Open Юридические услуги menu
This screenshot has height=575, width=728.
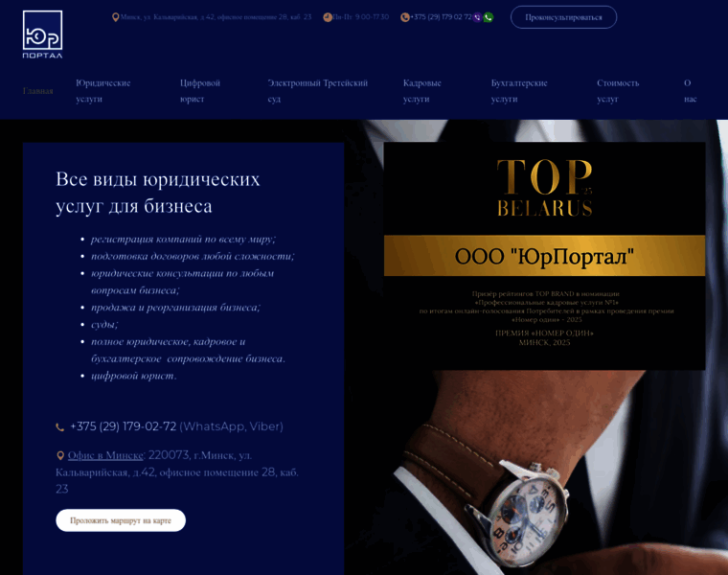tap(103, 91)
